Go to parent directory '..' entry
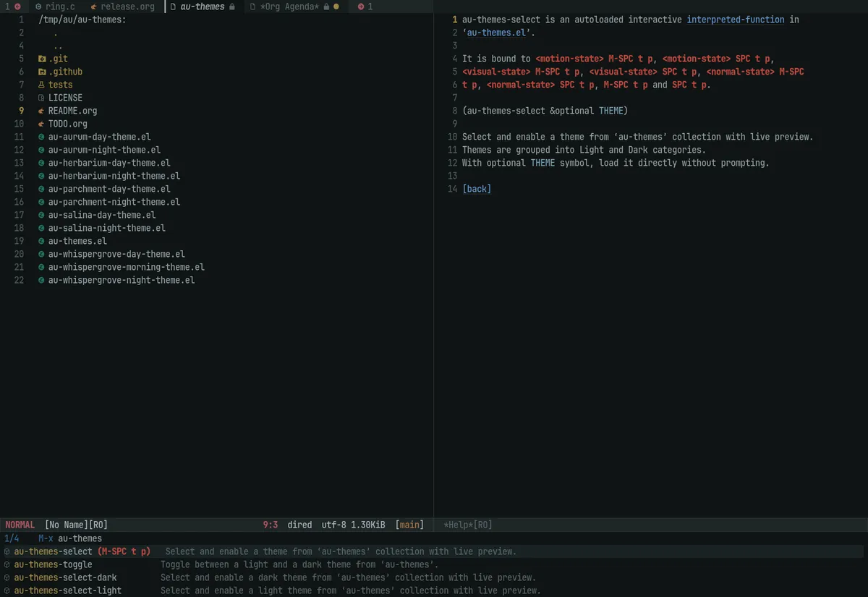Image resolution: width=868 pixels, height=597 pixels. 58,46
